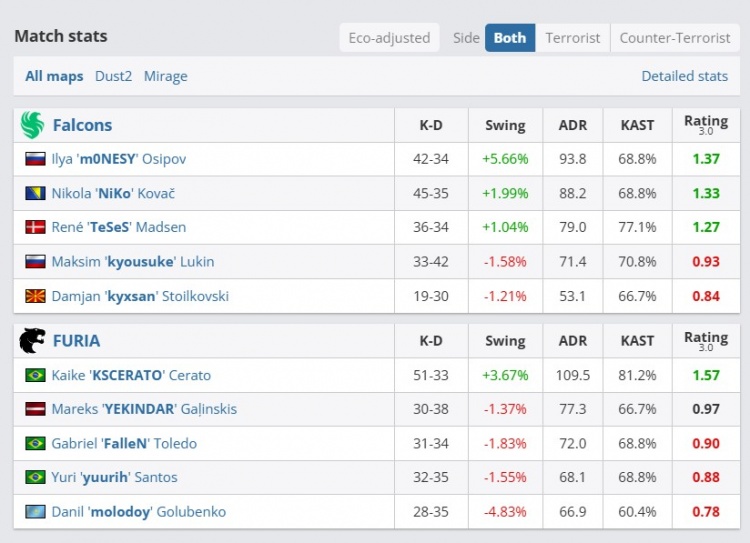Switch side filter to Terrorist
Screen dimensions: 750x543
572,38
